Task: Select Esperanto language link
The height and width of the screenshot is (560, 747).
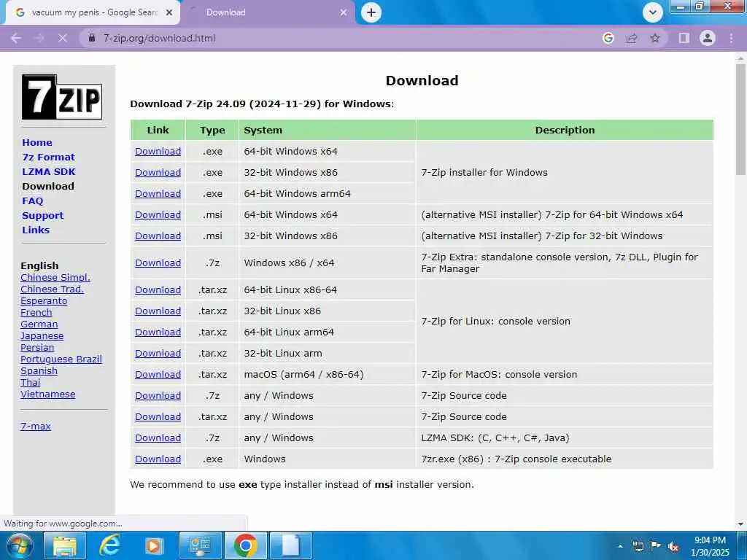Action: tap(44, 301)
